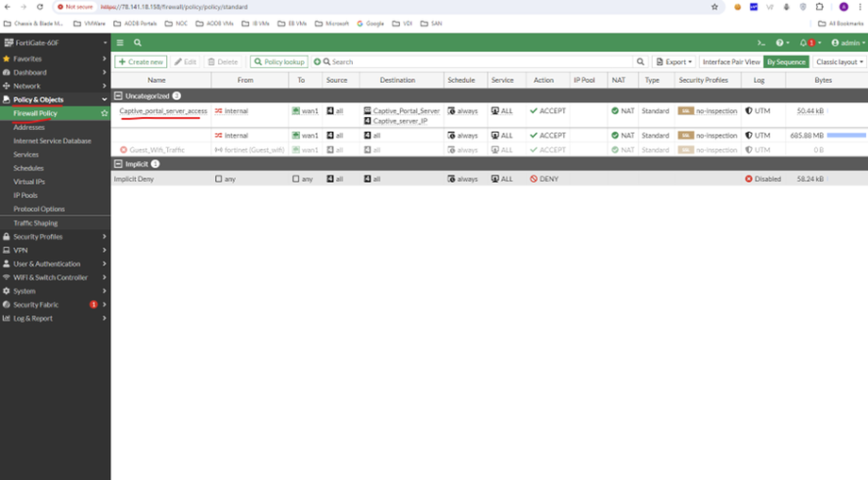Click the disabled status icon of Guest_Wifi_Traffic
This screenshot has height=480, width=868.
point(124,150)
